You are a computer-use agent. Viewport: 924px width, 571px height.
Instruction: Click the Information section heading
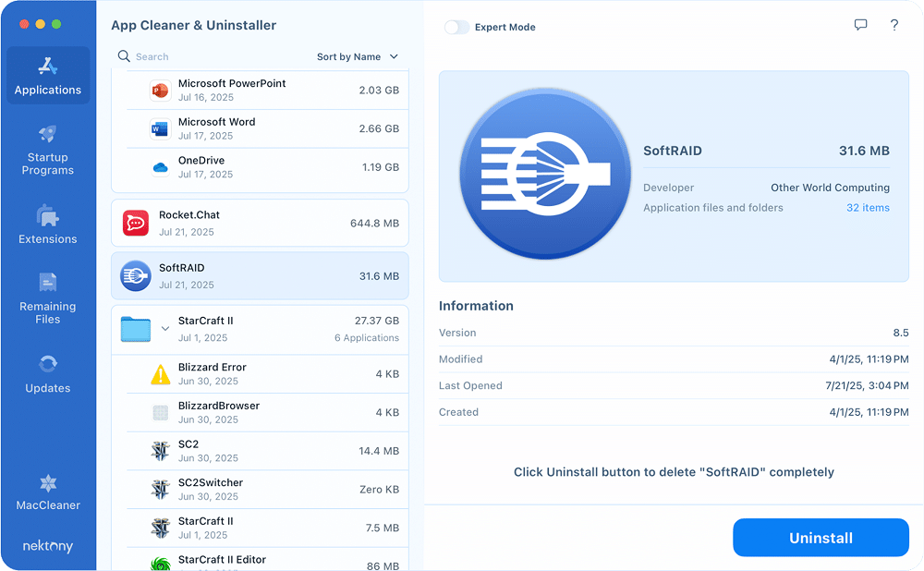pos(476,306)
